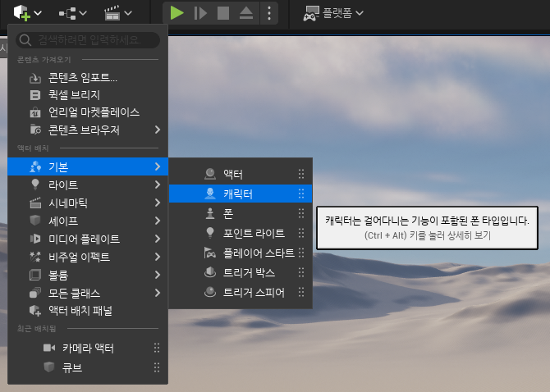Viewport: 550px width, 392px height.
Task: Click the drag handle beside 캐릭터
Action: (301, 194)
